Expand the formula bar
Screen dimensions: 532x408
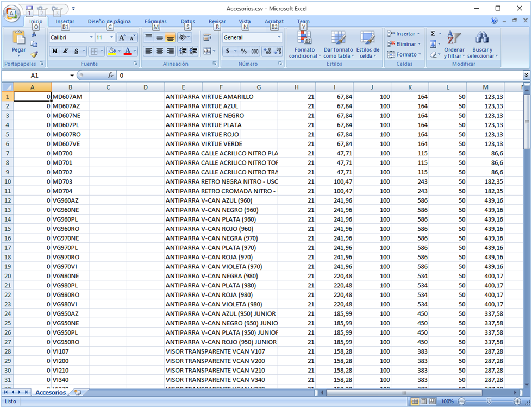(x=526, y=75)
